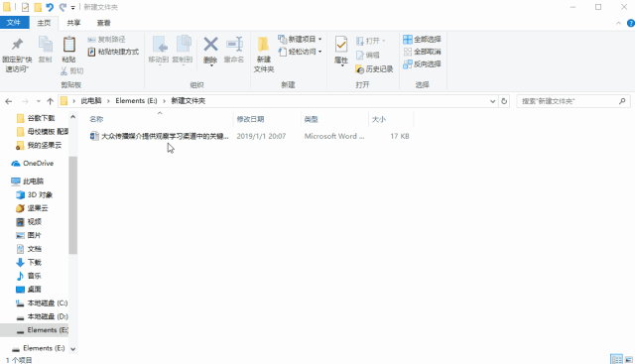This screenshot has height=364, width=635.
Task: Click Elements (E:) in the address breadcrumb
Action: pos(136,101)
